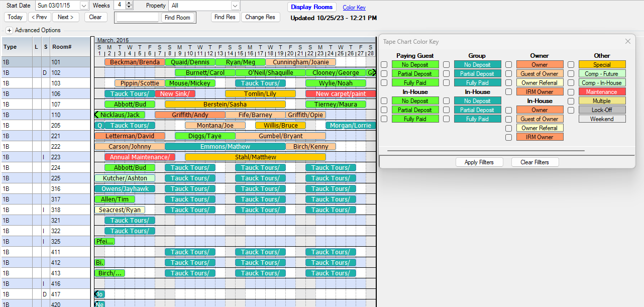Viewport: 644px width, 307px height.
Task: Focus the Find Room text field
Action: tap(138, 18)
